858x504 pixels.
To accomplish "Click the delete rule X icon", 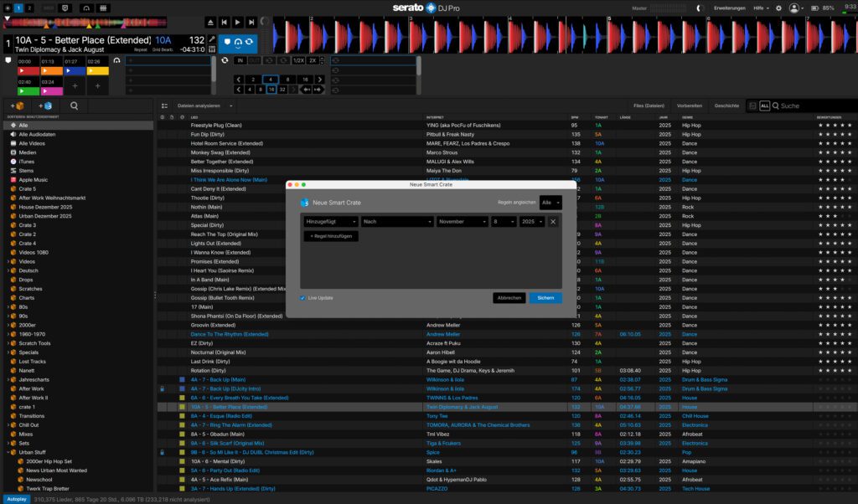I will click(553, 222).
